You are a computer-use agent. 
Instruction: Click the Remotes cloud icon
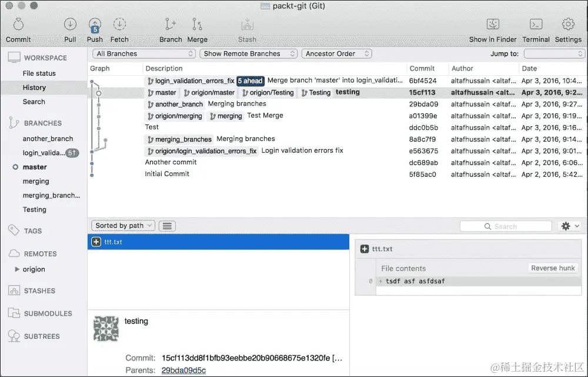click(14, 254)
